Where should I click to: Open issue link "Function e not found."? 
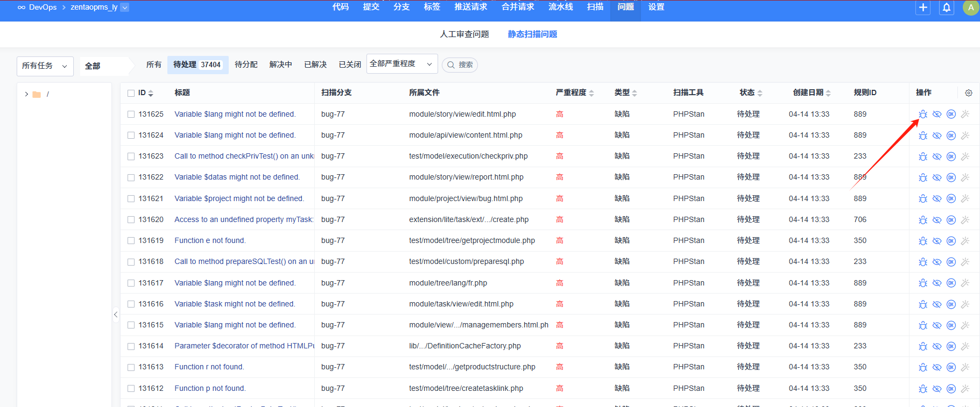210,240
